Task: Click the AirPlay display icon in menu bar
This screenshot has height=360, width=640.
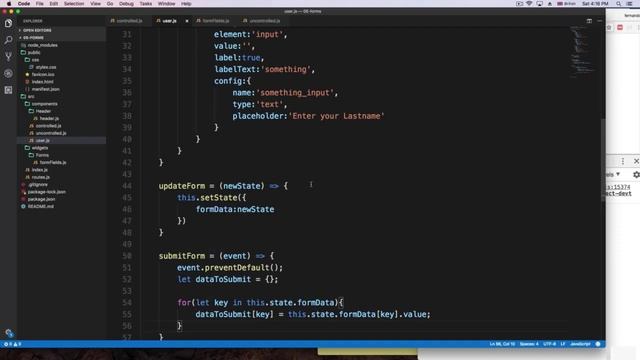Action: (x=540, y=4)
